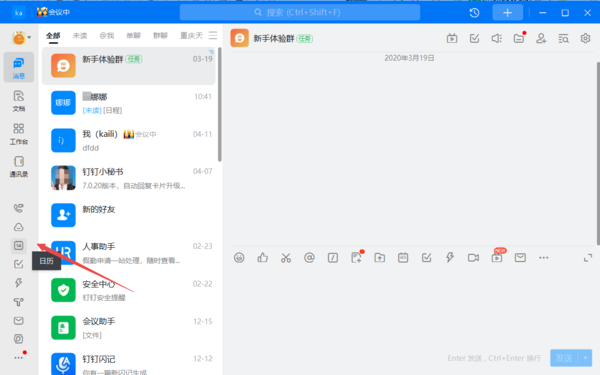Open the 钉钉闪记 conversation
Viewport: 600px width, 375px height.
click(129, 363)
